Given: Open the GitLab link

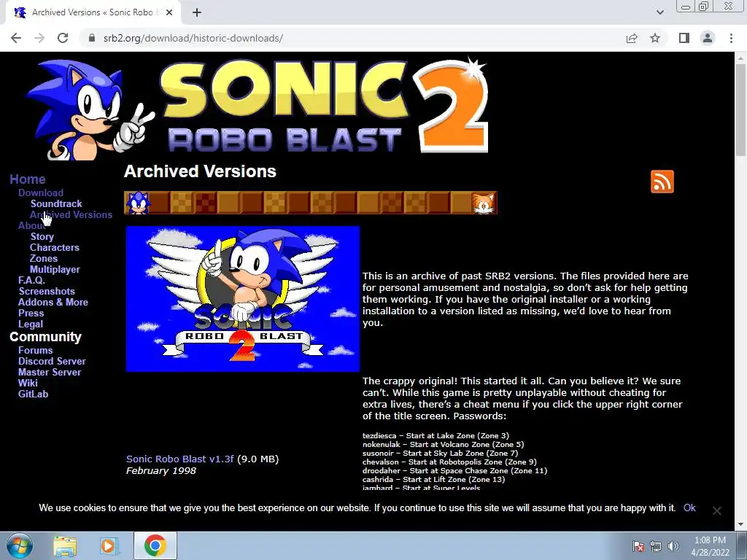Looking at the screenshot, I should (x=33, y=394).
